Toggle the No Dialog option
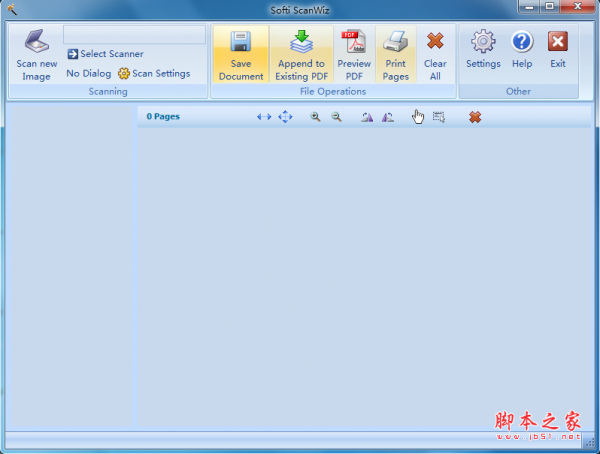600x454 pixels. pyautogui.click(x=89, y=73)
